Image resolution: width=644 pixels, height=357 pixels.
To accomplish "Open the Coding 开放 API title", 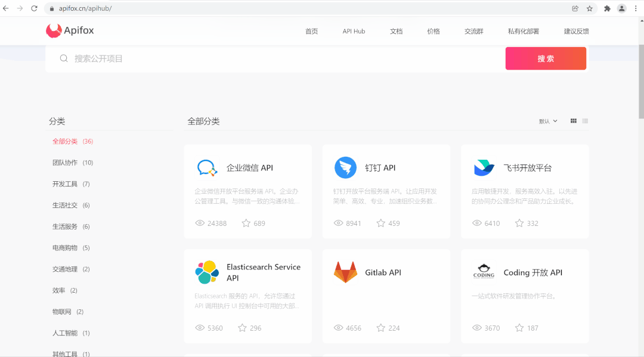I will coord(532,272).
